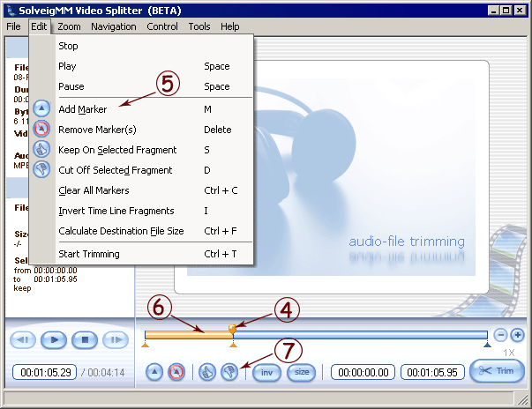Close the open Edit menu
The height and width of the screenshot is (409, 532).
(x=39, y=26)
